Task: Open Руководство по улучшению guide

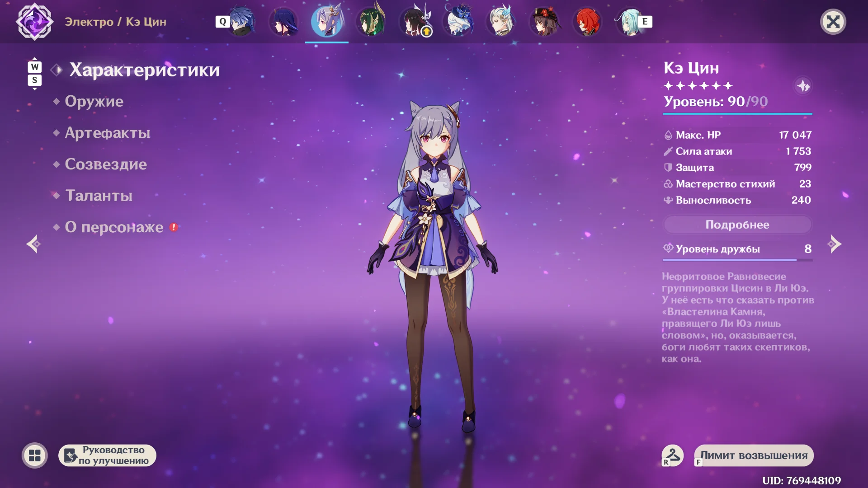Action: click(108, 455)
